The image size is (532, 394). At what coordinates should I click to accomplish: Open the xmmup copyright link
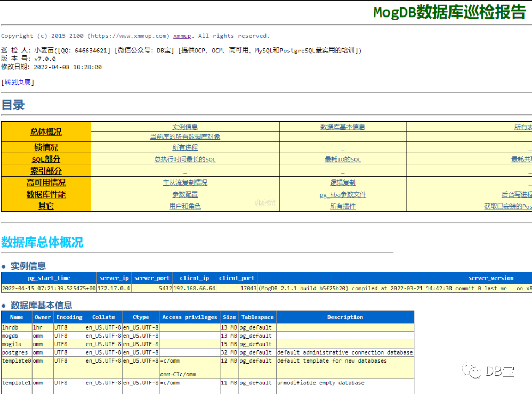pyautogui.click(x=182, y=36)
